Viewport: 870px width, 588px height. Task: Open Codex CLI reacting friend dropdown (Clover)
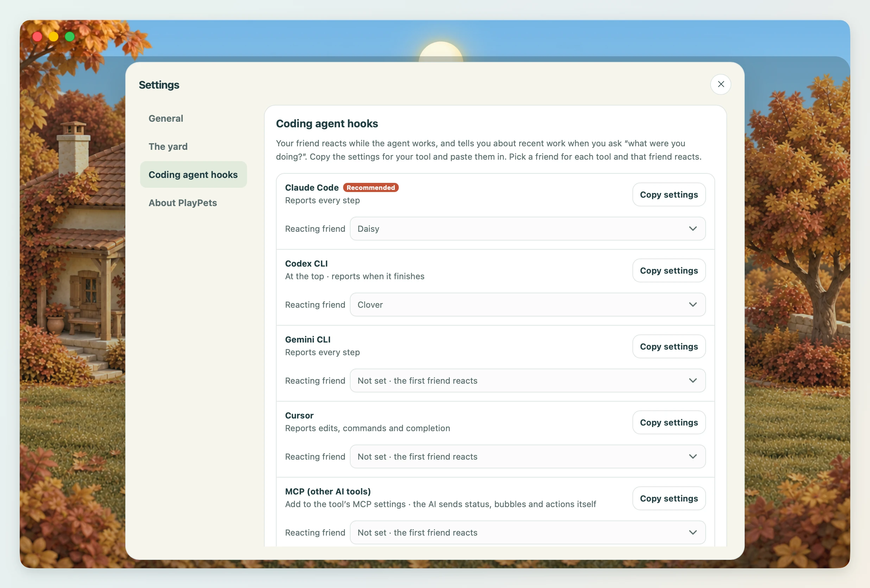coord(528,305)
